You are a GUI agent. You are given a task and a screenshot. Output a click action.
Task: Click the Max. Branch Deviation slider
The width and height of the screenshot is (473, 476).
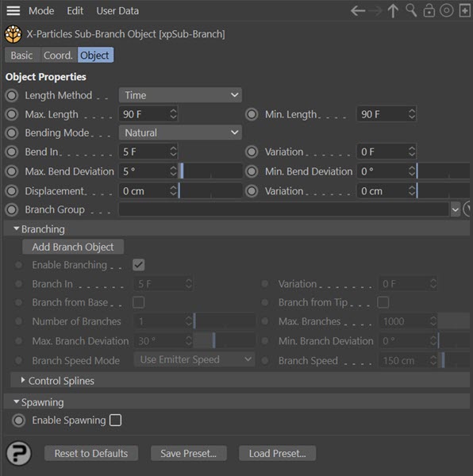point(224,340)
